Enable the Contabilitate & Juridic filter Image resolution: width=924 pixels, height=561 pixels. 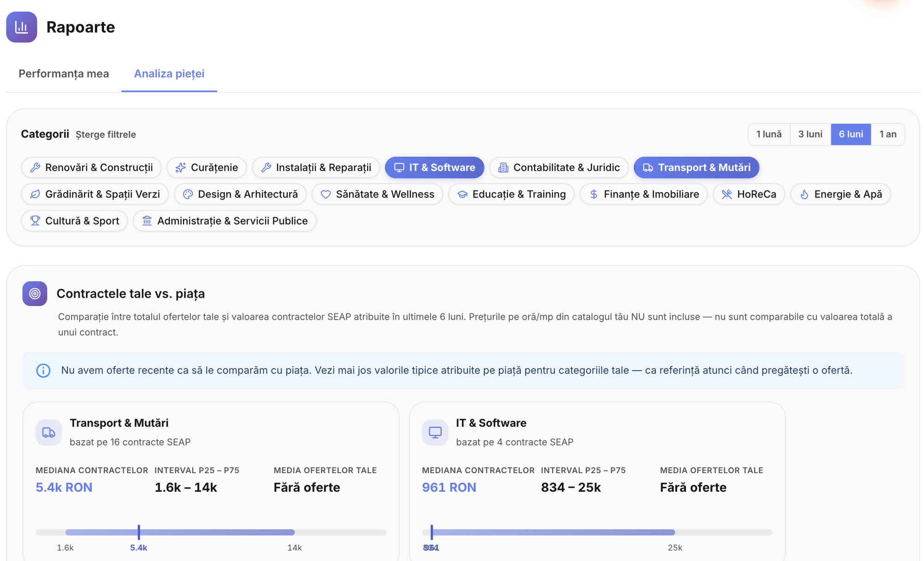coord(559,168)
